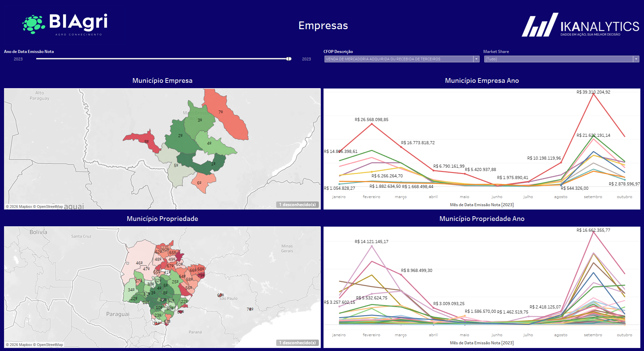The height and width of the screenshot is (351, 644).
Task: Click the R$ 2.418.125,07 data label
Action: tap(545, 307)
